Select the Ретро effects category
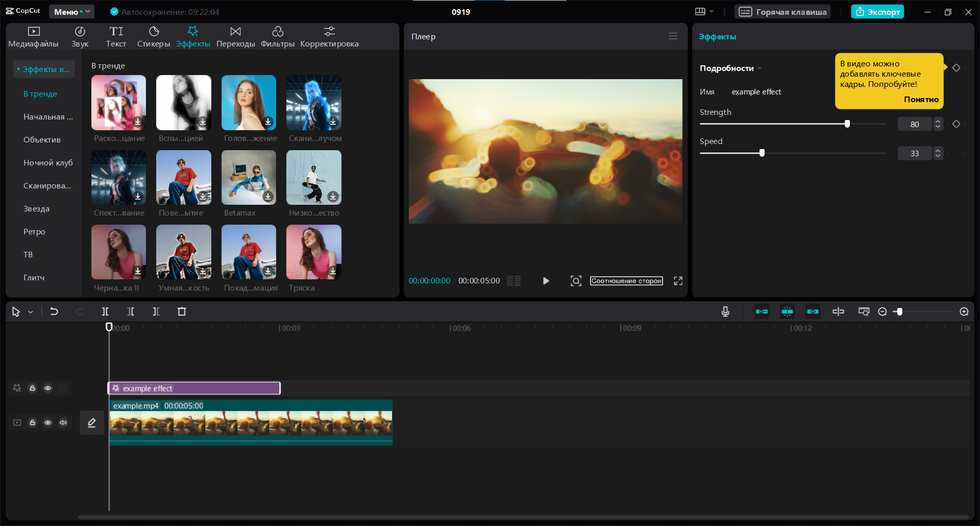This screenshot has height=526, width=980. (34, 232)
